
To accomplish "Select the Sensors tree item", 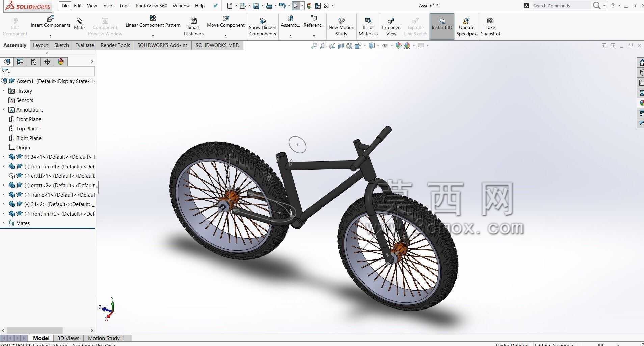I will (x=21, y=100).
